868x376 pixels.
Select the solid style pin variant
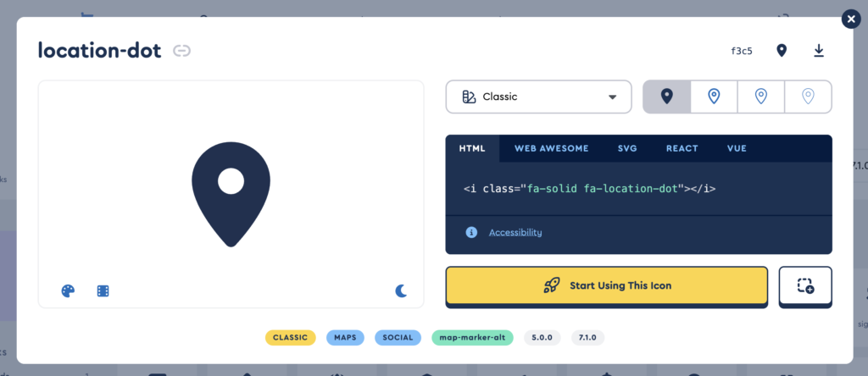[667, 97]
